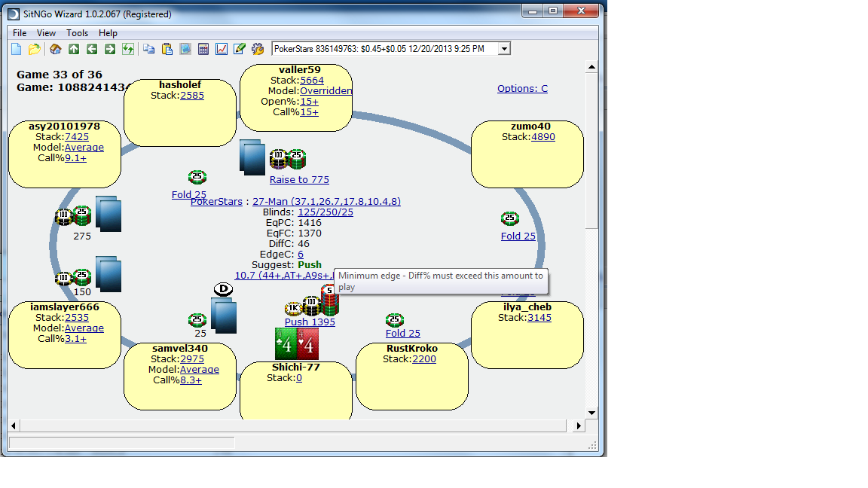Click hasholef's Fold 25 action
The height and width of the screenshot is (488, 868).
point(189,195)
